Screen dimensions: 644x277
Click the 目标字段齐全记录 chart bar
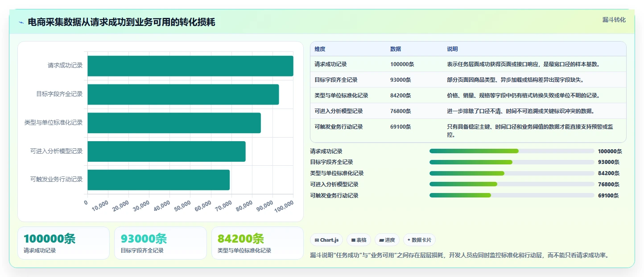[183, 94]
